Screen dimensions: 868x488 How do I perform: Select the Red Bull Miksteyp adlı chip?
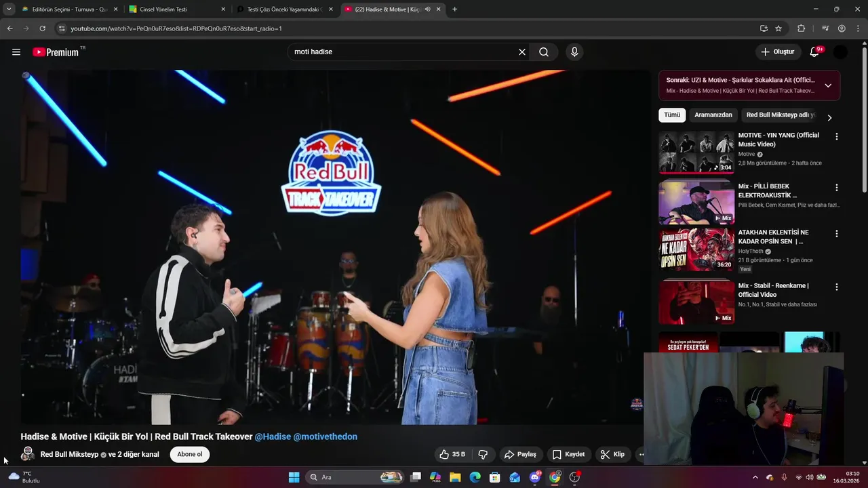tap(781, 115)
